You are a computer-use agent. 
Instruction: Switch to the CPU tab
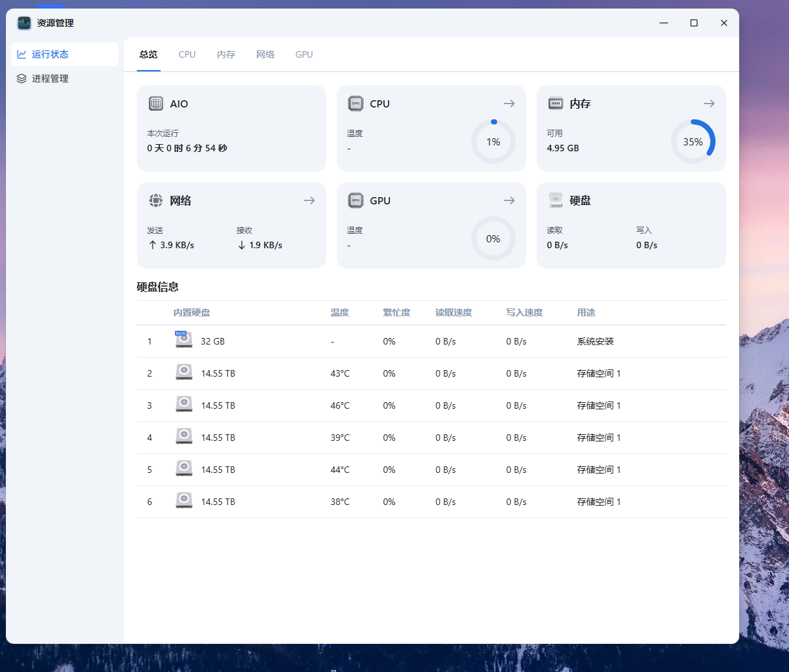point(187,54)
